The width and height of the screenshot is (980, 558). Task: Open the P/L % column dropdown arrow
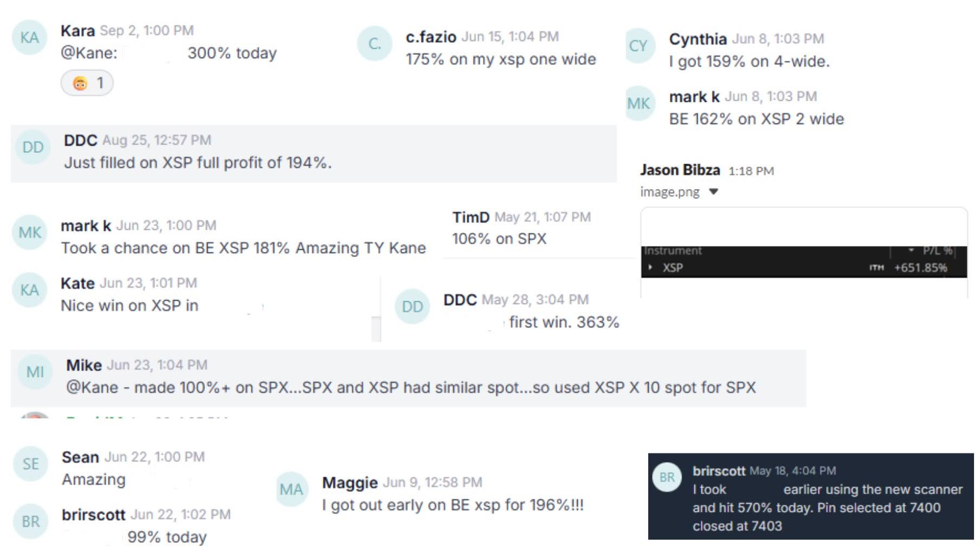click(911, 250)
